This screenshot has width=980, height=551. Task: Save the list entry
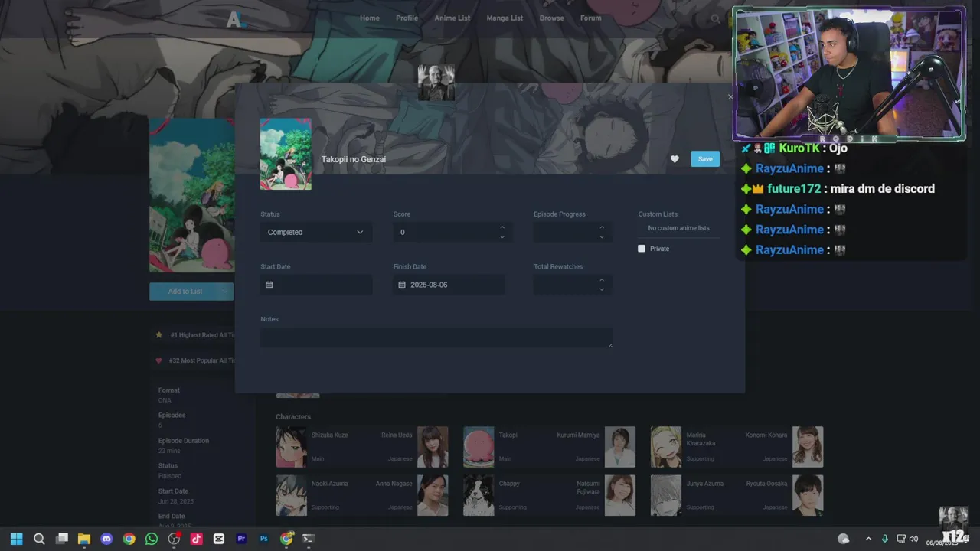tap(705, 159)
